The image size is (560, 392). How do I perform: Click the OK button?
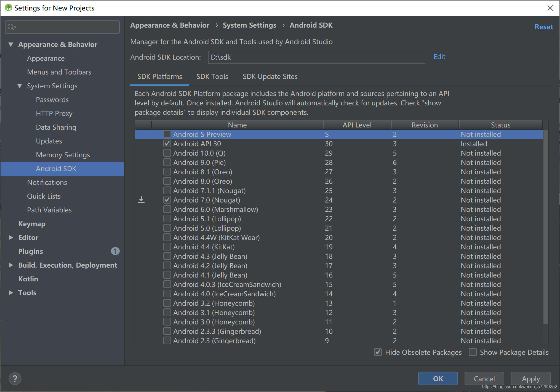tap(438, 378)
